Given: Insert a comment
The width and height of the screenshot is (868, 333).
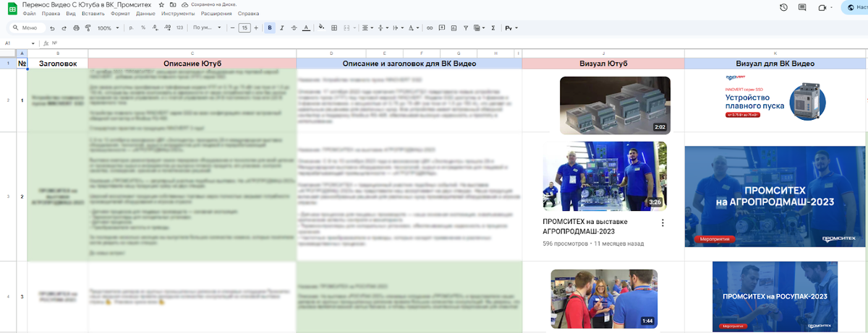Looking at the screenshot, I should [x=442, y=28].
